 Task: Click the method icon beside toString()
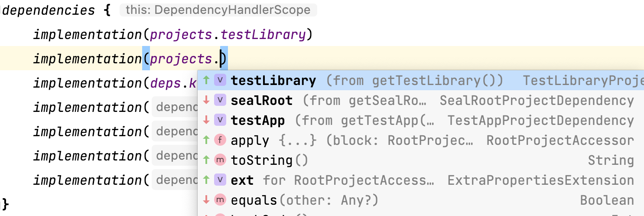(x=221, y=160)
